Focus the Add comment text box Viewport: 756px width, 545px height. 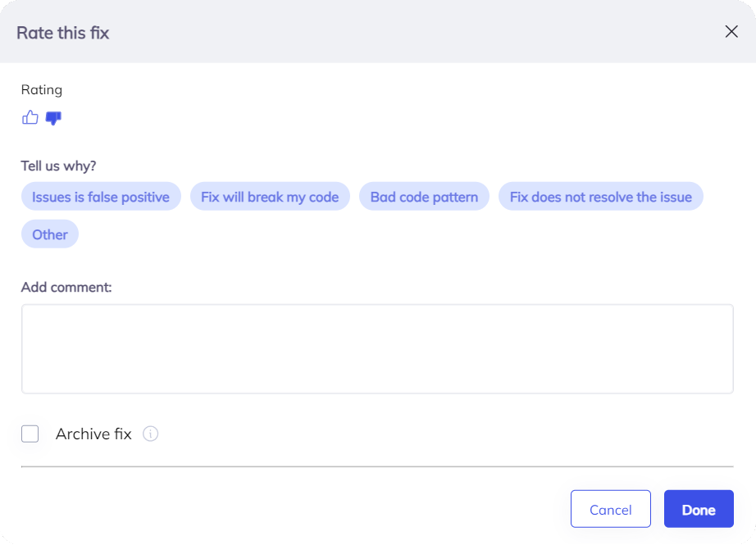377,349
